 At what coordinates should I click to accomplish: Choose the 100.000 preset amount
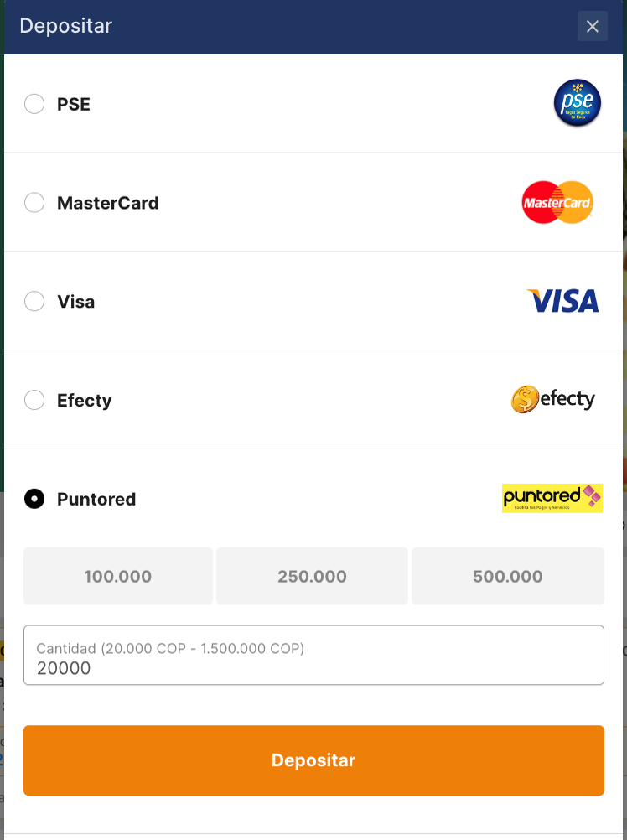tap(118, 576)
